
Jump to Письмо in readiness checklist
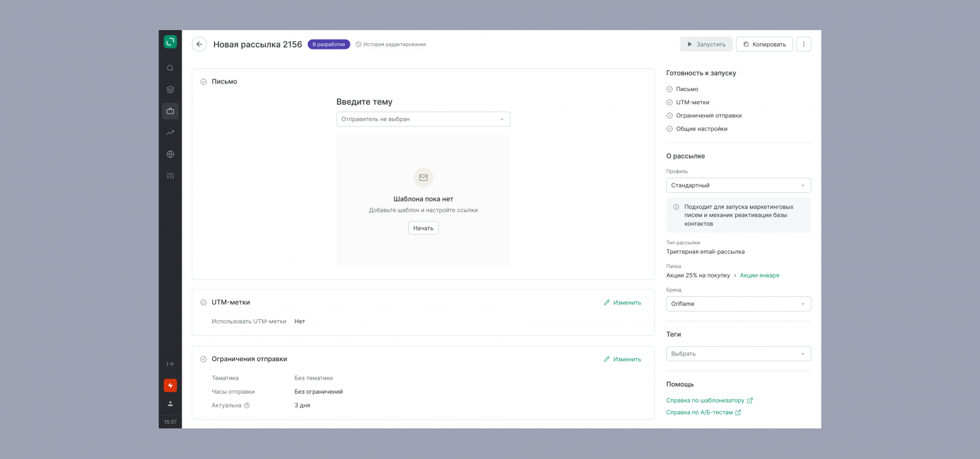(687, 89)
